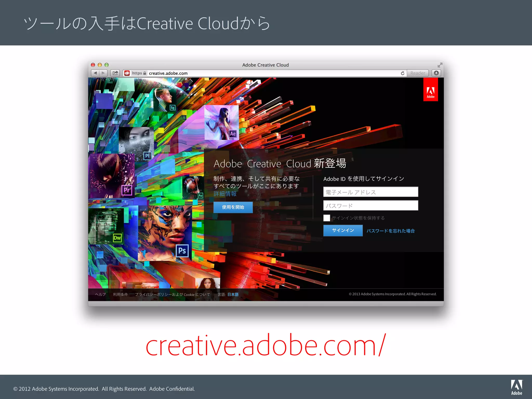Open the ヘルプ footer link
The width and height of the screenshot is (532, 399).
pos(100,294)
